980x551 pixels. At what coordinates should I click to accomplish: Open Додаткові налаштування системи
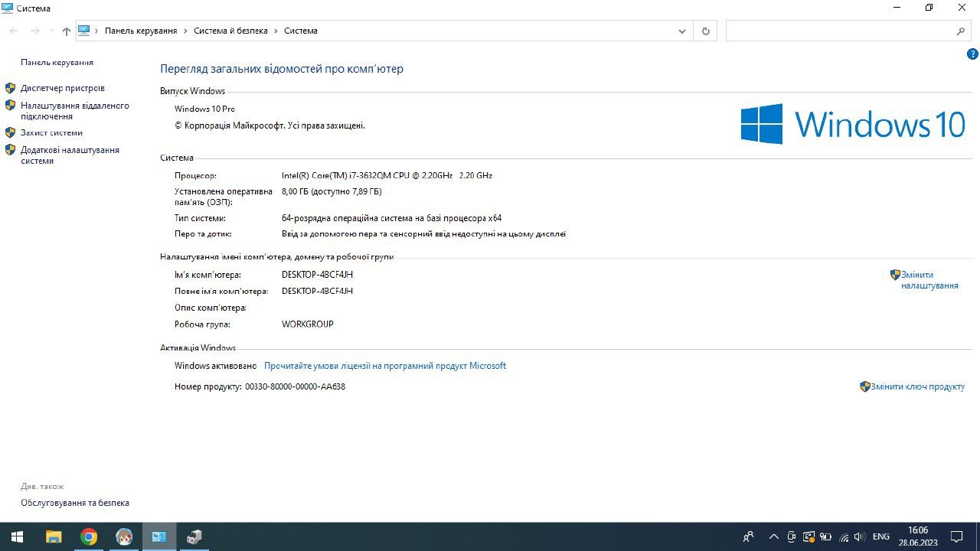[x=70, y=155]
